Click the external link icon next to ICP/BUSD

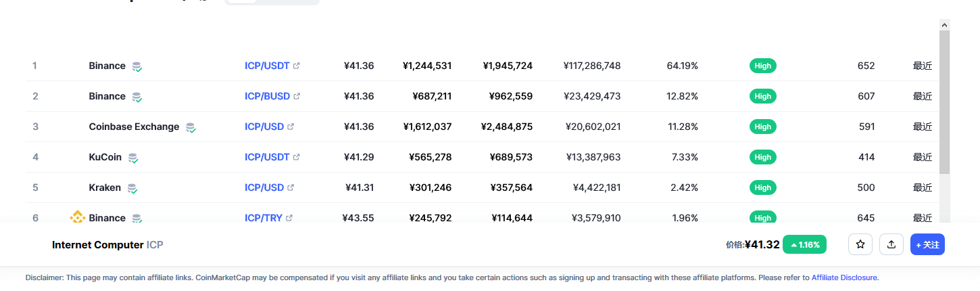point(297,96)
